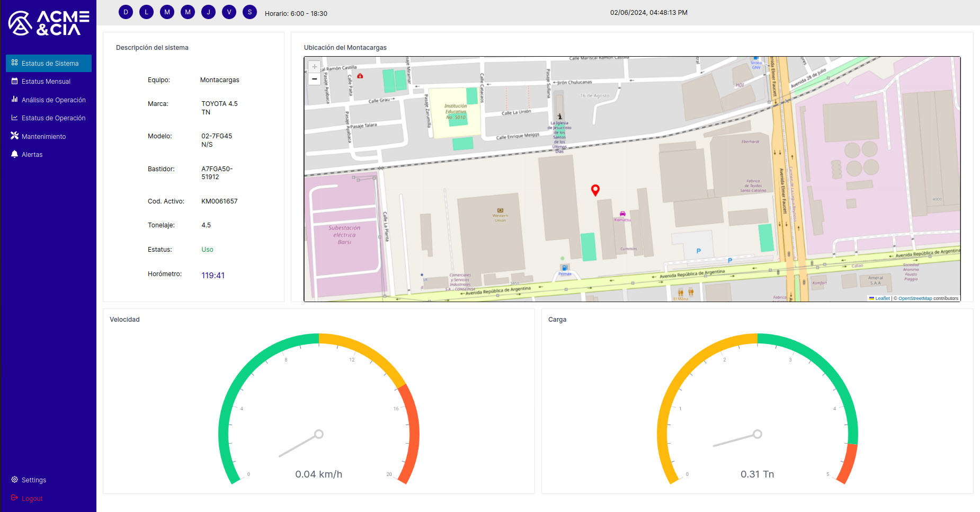Click the red forklift location marker
This screenshot has width=980, height=512.
[x=595, y=190]
